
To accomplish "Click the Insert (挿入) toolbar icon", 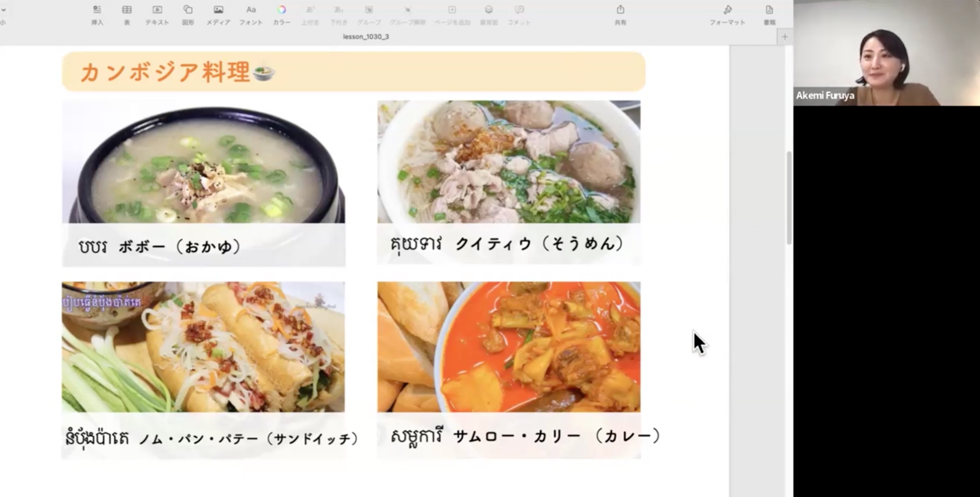I will (x=97, y=10).
